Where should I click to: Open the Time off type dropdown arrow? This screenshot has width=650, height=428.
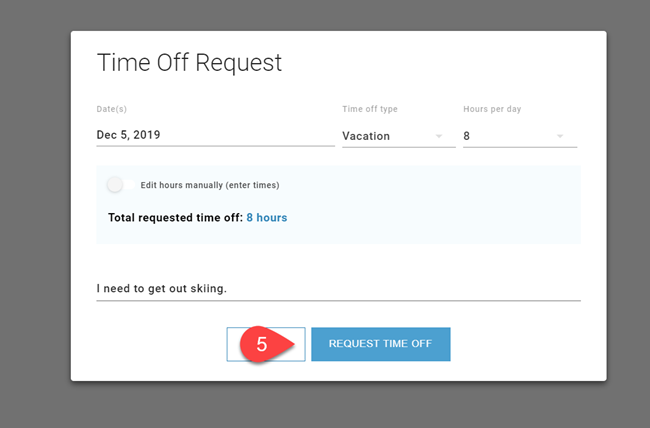(x=438, y=136)
